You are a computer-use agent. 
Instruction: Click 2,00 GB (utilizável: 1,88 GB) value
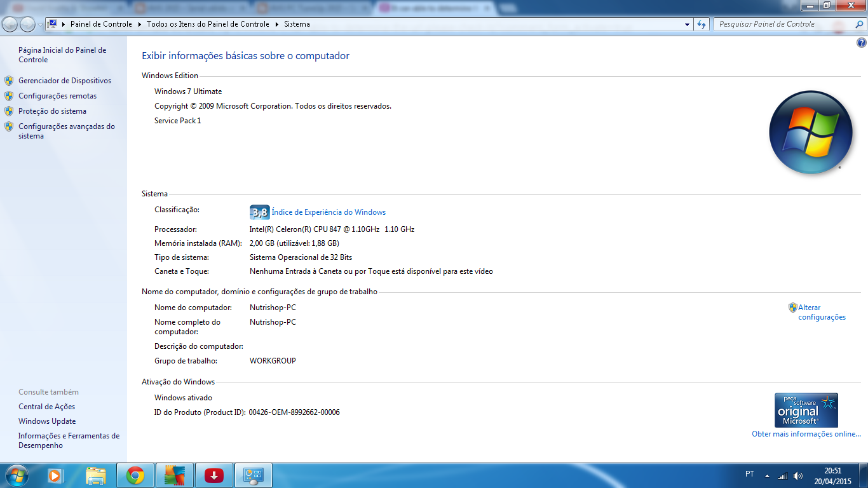294,243
